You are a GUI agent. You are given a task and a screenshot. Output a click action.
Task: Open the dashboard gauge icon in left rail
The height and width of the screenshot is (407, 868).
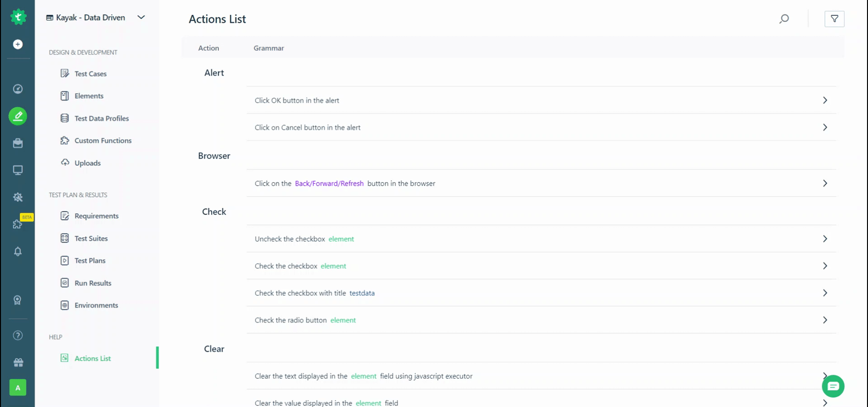[x=18, y=89]
